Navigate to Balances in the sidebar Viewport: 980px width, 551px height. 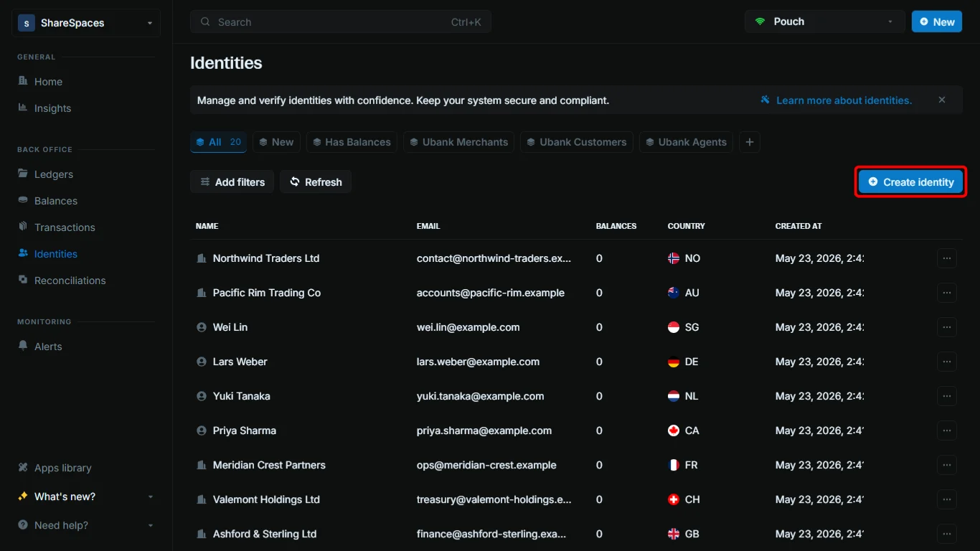coord(55,201)
